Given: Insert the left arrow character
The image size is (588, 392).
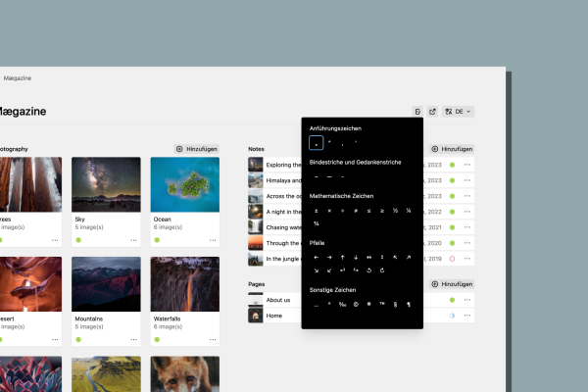Looking at the screenshot, I should click(316, 257).
